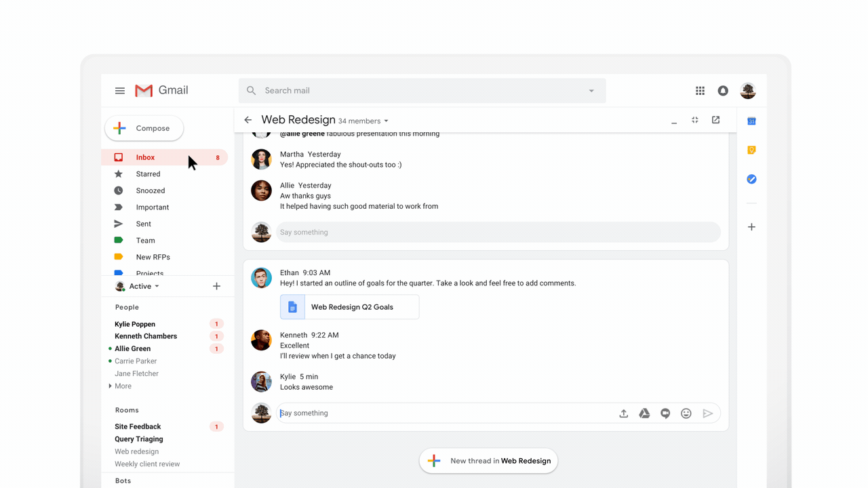Image resolution: width=868 pixels, height=488 pixels.
Task: Select Inbox in the left sidebar
Action: click(145, 157)
